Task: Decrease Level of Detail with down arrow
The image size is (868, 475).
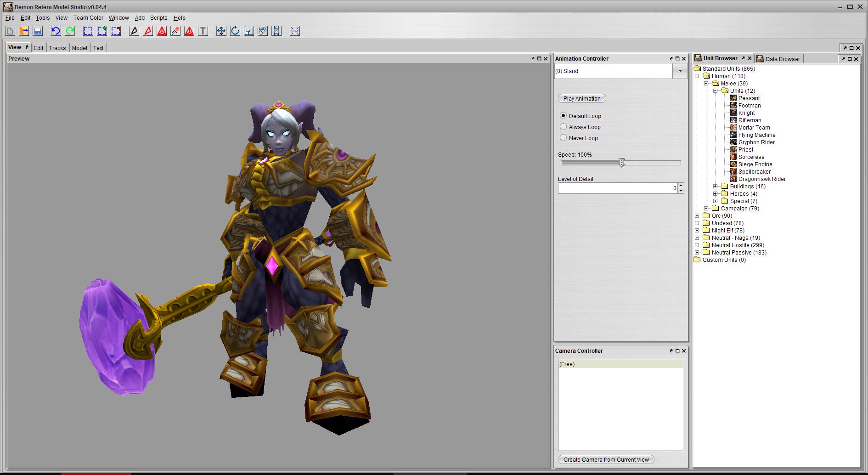Action: click(681, 191)
